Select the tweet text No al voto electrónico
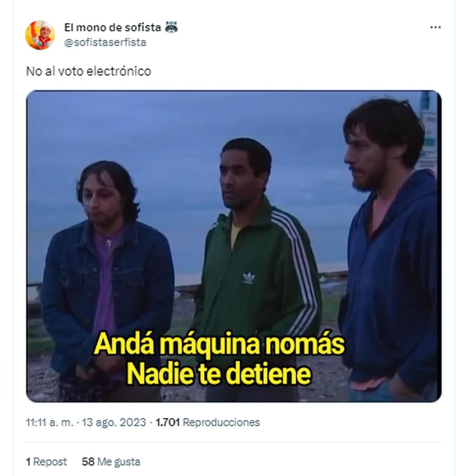Image resolution: width=456 pixels, height=476 pixels. pos(89,71)
